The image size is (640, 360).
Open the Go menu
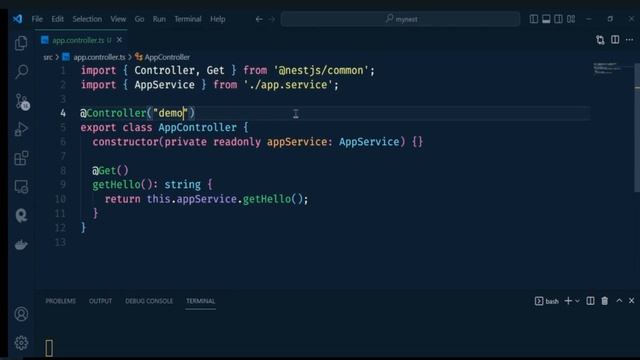pyautogui.click(x=139, y=19)
